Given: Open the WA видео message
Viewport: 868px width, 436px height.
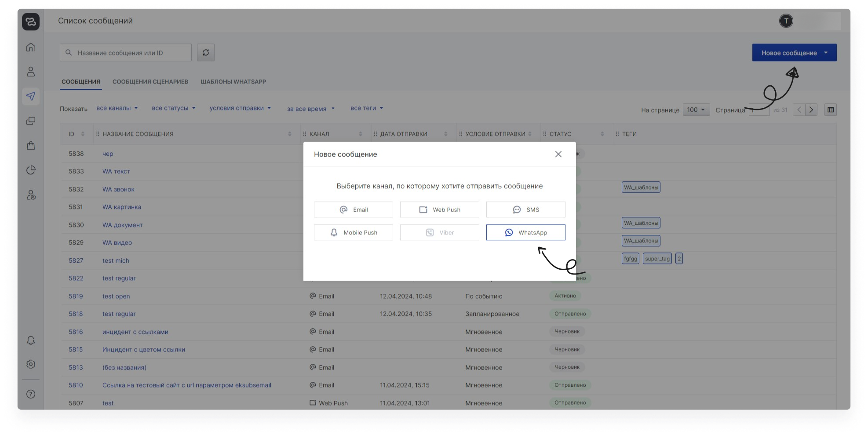Looking at the screenshot, I should pos(117,242).
